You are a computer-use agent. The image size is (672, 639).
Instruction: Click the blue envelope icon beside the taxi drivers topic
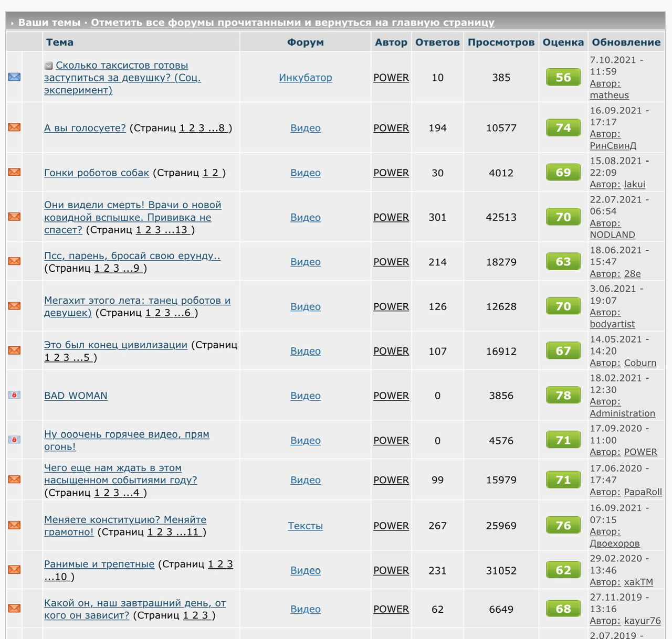pyautogui.click(x=14, y=77)
